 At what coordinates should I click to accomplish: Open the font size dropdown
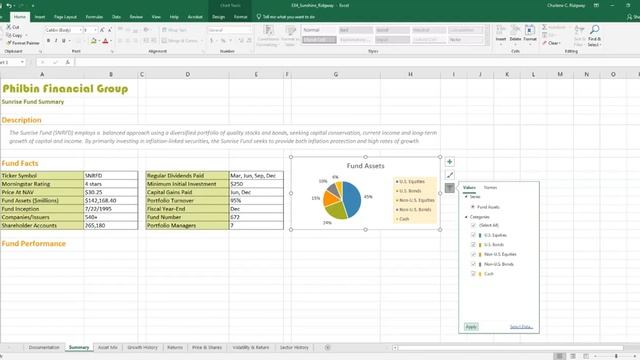[x=95, y=30]
